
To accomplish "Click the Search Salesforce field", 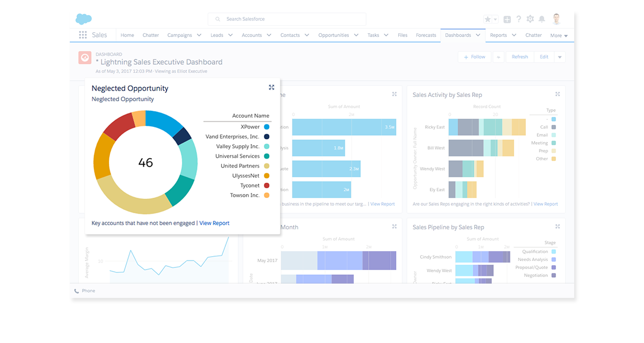I will [x=287, y=19].
